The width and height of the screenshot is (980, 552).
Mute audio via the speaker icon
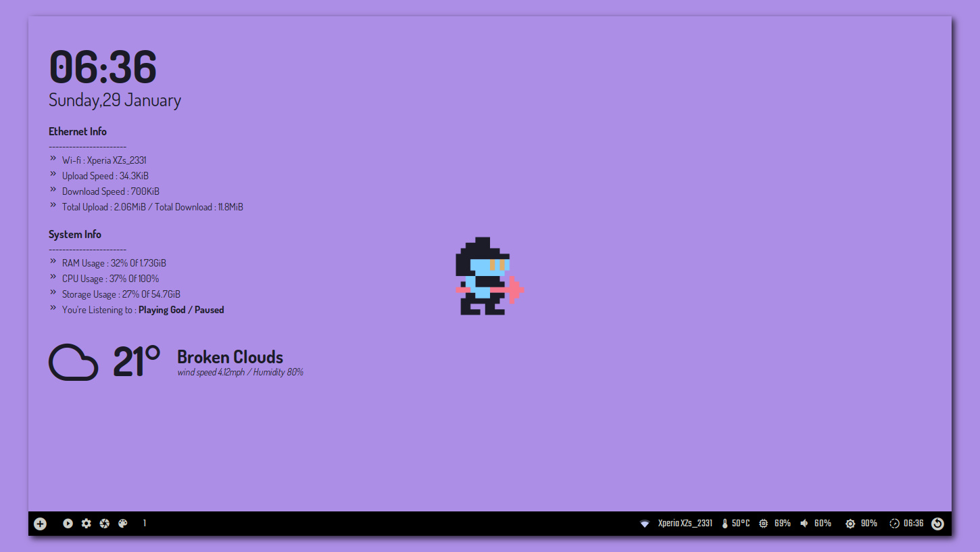pyautogui.click(x=804, y=523)
